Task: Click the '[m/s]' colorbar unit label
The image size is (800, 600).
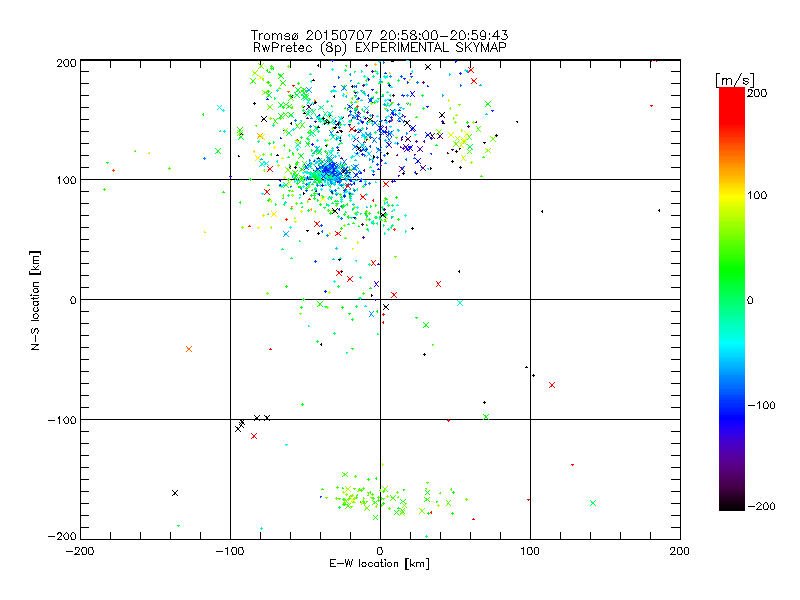Action: 735,80
